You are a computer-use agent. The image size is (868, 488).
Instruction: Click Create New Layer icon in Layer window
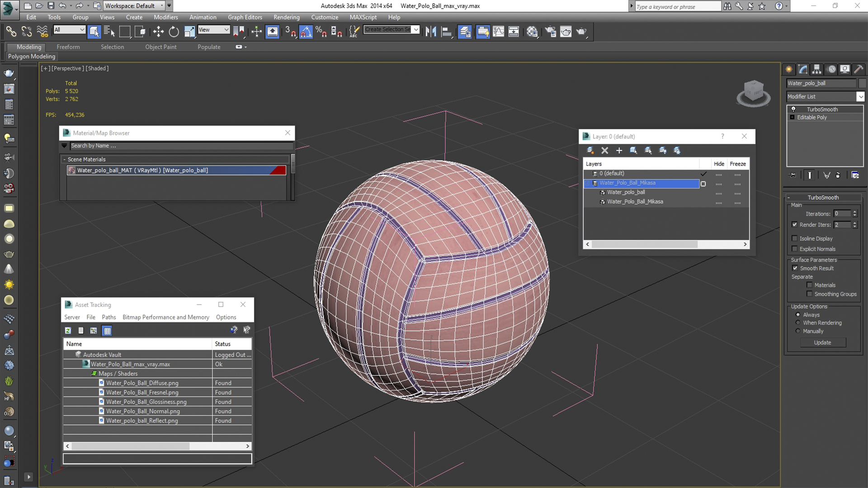tap(590, 150)
